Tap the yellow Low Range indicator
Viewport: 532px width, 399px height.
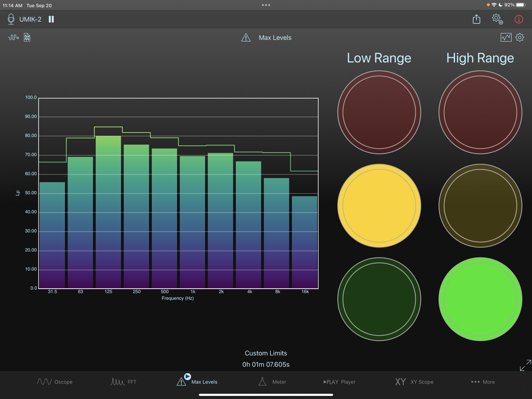pyautogui.click(x=379, y=205)
